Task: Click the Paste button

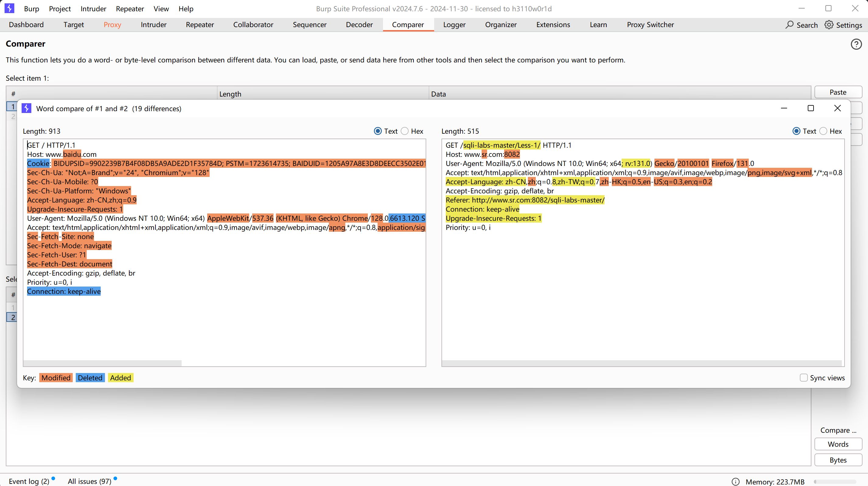Action: 838,92
